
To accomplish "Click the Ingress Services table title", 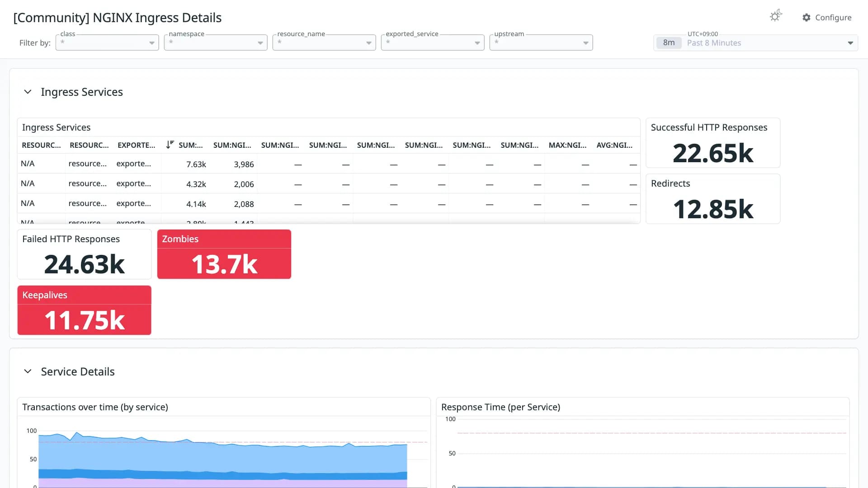I will [56, 127].
